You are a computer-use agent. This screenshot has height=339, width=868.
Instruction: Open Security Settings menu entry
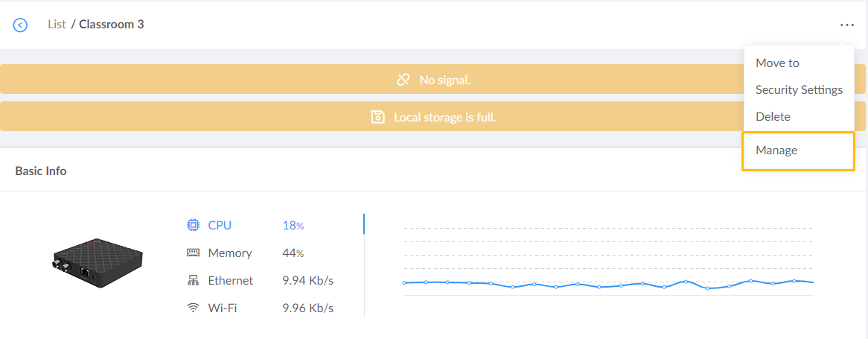799,90
